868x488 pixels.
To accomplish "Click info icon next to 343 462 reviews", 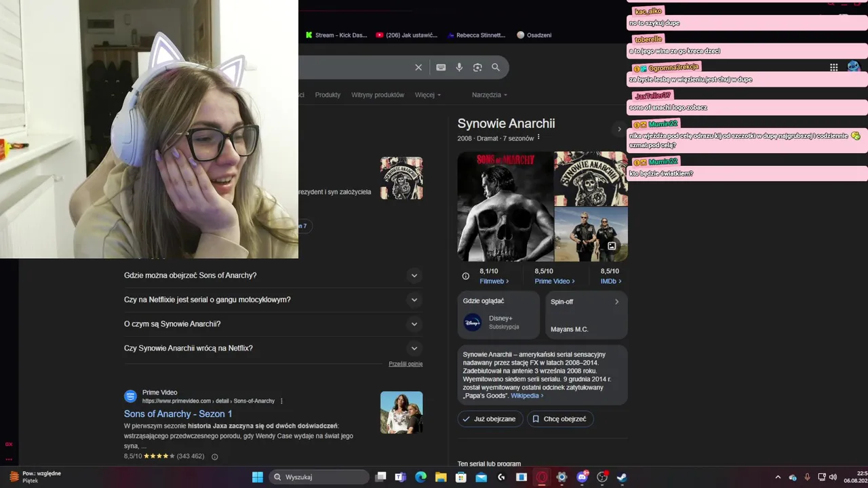I will 215,457.
